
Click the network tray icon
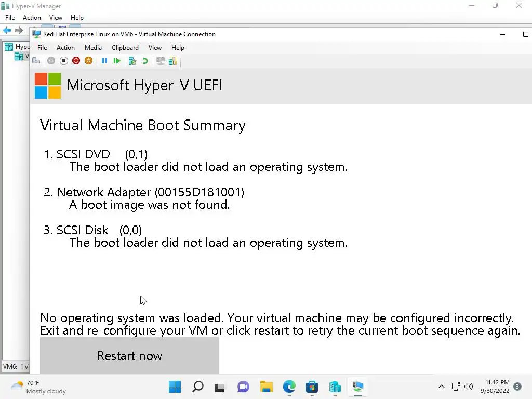tap(456, 387)
